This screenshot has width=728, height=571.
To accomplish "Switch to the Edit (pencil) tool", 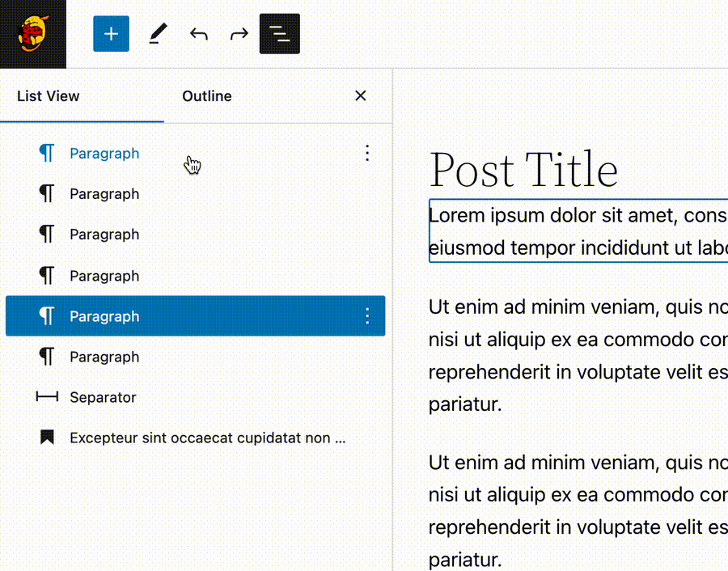I will pos(158,34).
